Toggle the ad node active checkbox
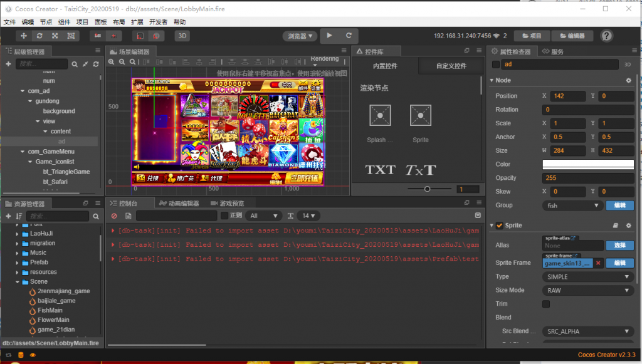This screenshot has height=364, width=642. (496, 64)
